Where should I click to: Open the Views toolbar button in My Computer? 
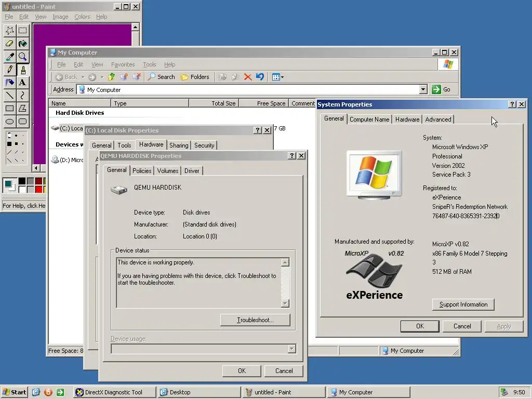pos(278,77)
